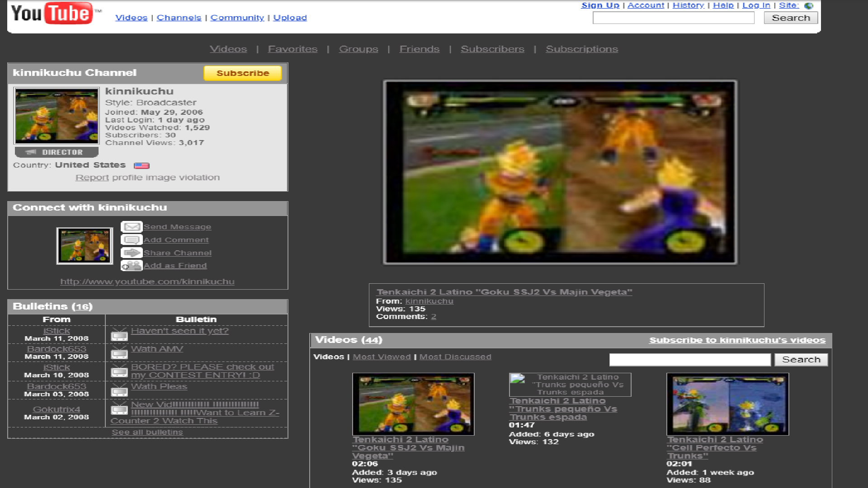Open the Upload link in top navigation
This screenshot has height=488, width=868.
(x=290, y=18)
